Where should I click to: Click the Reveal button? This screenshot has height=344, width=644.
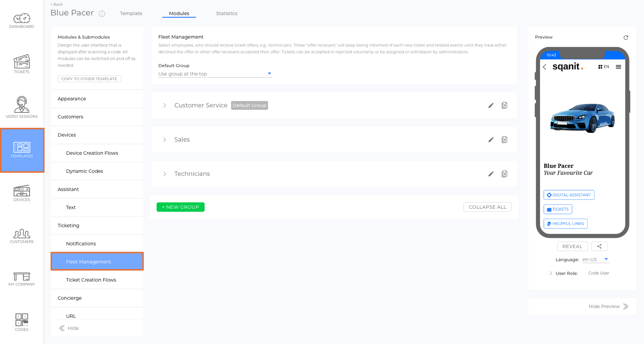(572, 246)
